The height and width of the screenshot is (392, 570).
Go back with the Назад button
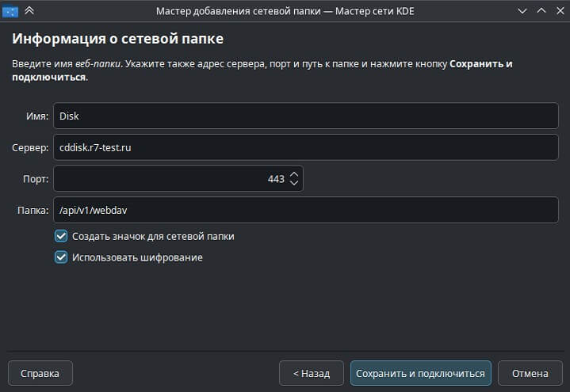312,373
